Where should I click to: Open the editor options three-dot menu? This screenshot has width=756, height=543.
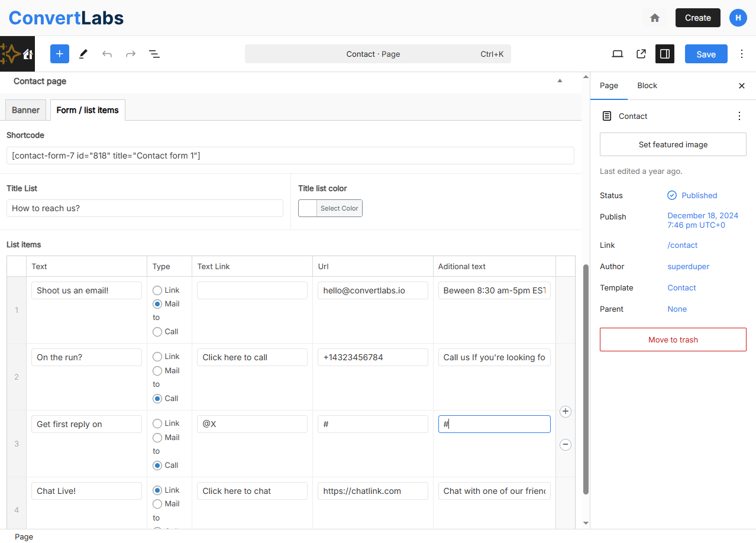click(x=742, y=54)
